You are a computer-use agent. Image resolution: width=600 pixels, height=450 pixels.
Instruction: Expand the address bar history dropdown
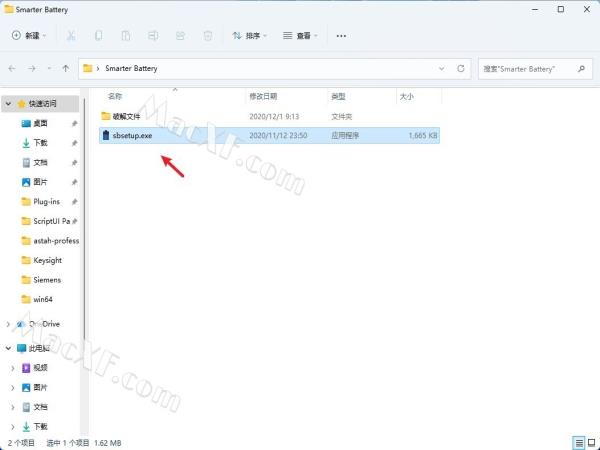442,68
